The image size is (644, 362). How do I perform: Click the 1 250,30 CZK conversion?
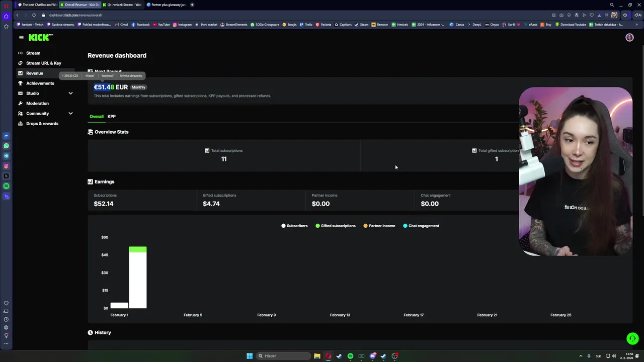(x=70, y=75)
